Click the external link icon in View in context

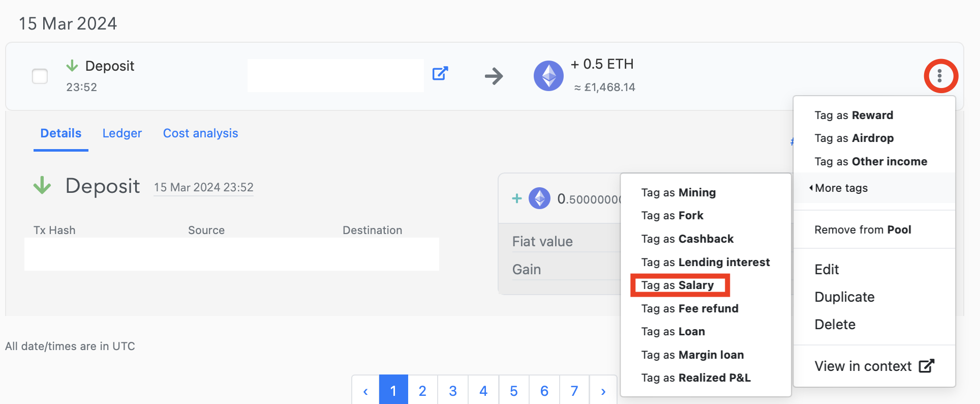926,366
